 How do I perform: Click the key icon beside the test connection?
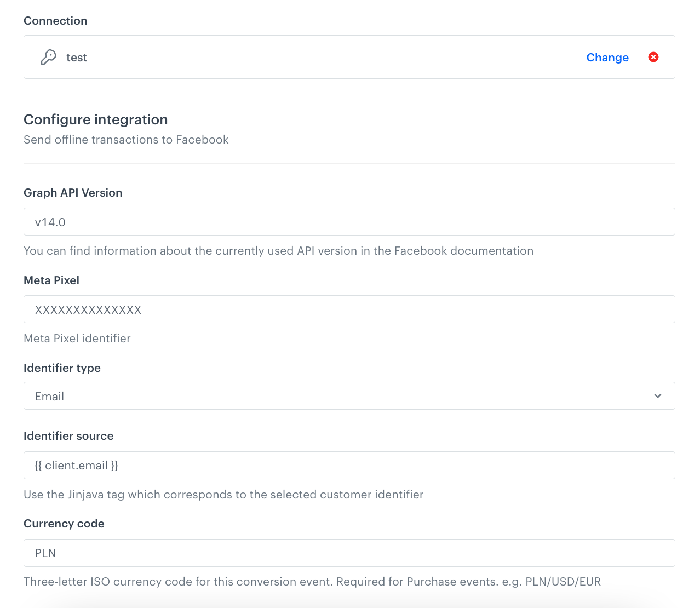[x=48, y=57]
